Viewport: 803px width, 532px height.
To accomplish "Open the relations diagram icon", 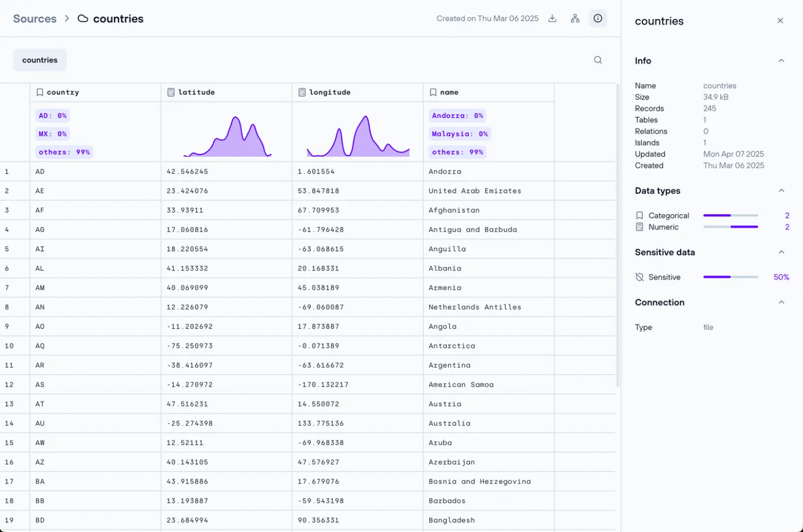I will pyautogui.click(x=575, y=18).
